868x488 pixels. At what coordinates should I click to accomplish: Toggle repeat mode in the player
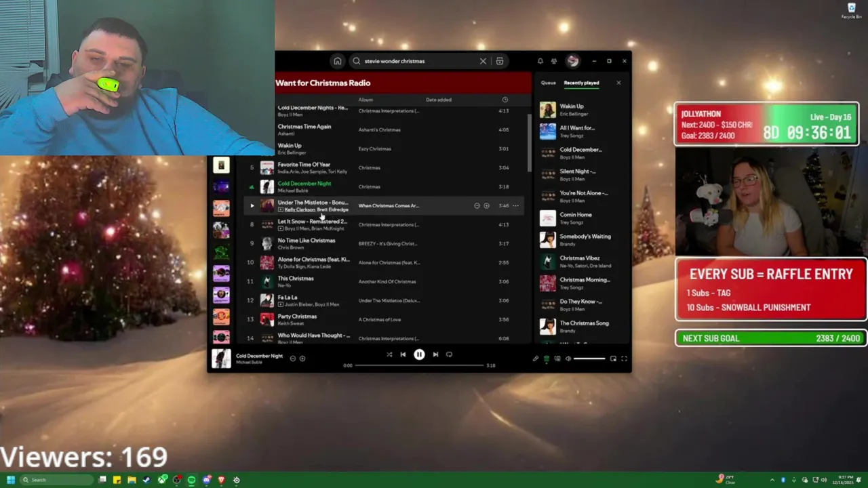[x=449, y=354]
